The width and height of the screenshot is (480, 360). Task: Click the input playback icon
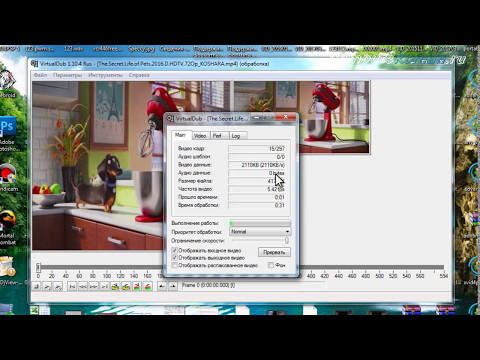click(x=47, y=286)
